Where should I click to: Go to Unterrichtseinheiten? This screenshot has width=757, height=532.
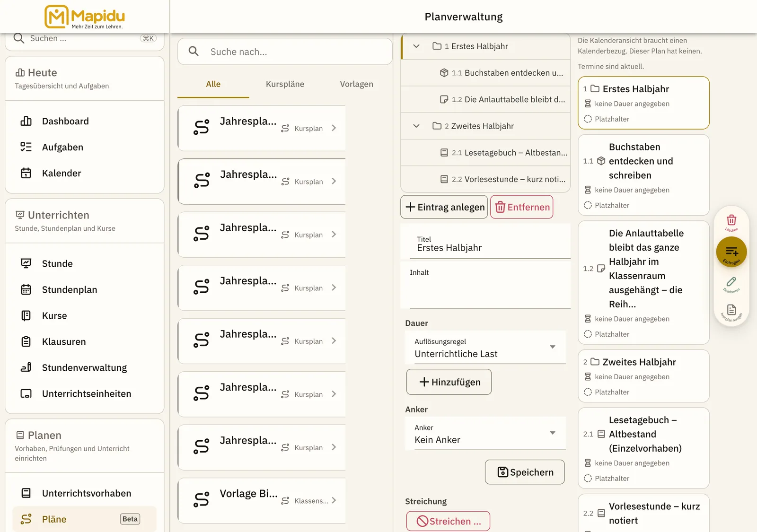coord(85,393)
